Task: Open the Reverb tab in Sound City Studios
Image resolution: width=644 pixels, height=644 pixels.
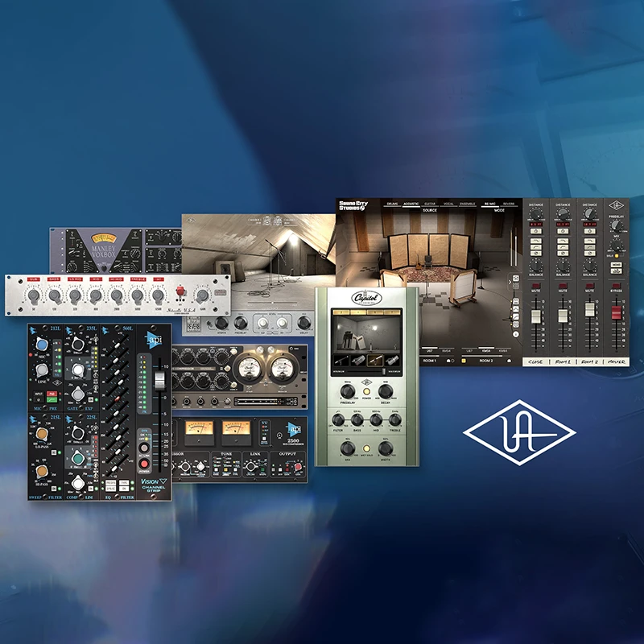Action: tap(508, 203)
